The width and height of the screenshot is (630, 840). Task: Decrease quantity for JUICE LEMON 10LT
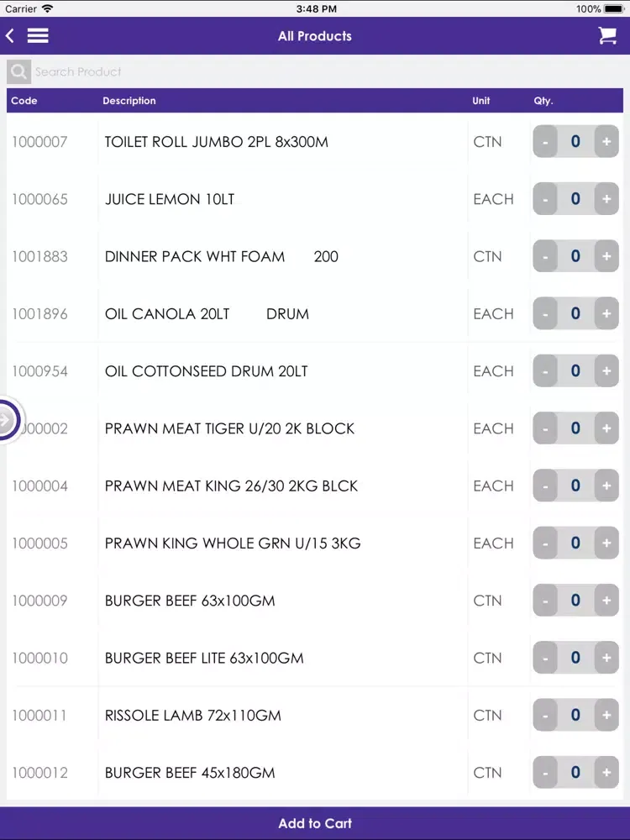[545, 199]
